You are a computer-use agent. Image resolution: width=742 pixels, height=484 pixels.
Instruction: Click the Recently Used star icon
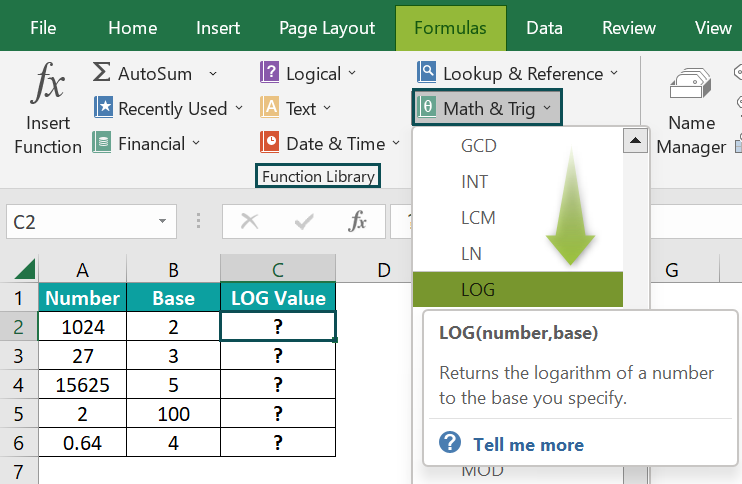tap(103, 107)
